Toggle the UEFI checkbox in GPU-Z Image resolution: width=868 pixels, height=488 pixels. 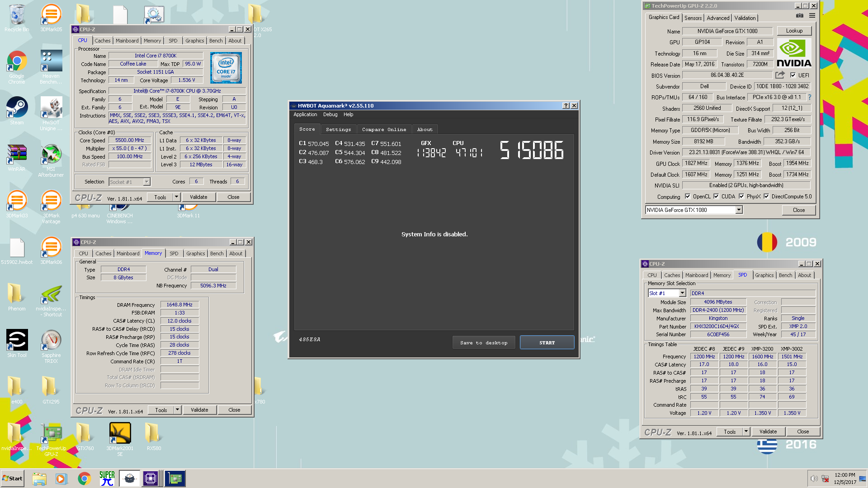793,75
